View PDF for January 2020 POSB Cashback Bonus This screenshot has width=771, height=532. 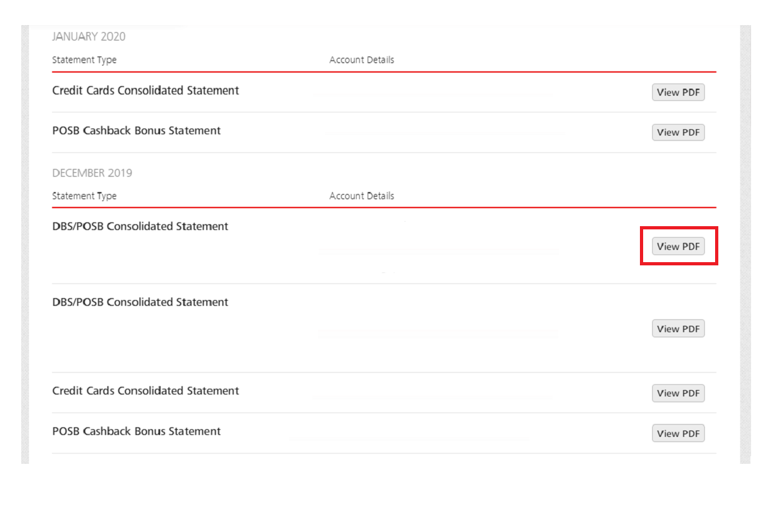click(678, 132)
